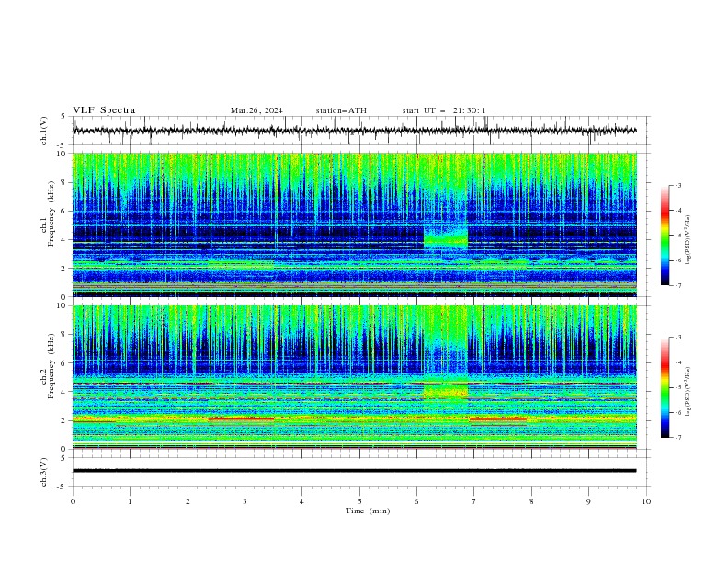Screen dimensions: 728x563
Task: Click the time axis tick label '3'
Action: (245, 501)
